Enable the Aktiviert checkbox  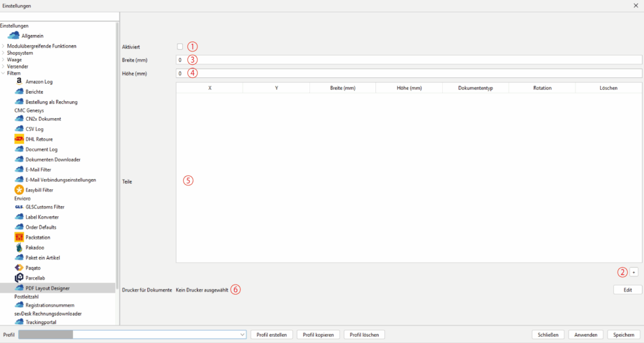(x=180, y=46)
